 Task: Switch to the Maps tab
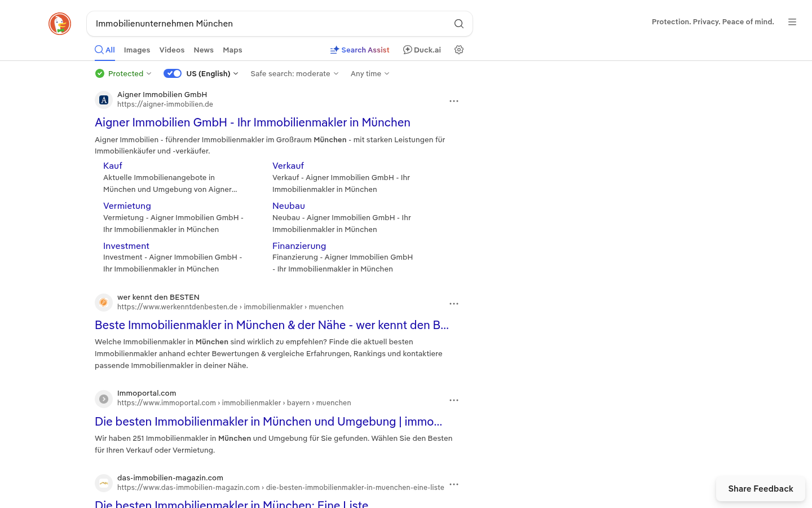[232, 50]
